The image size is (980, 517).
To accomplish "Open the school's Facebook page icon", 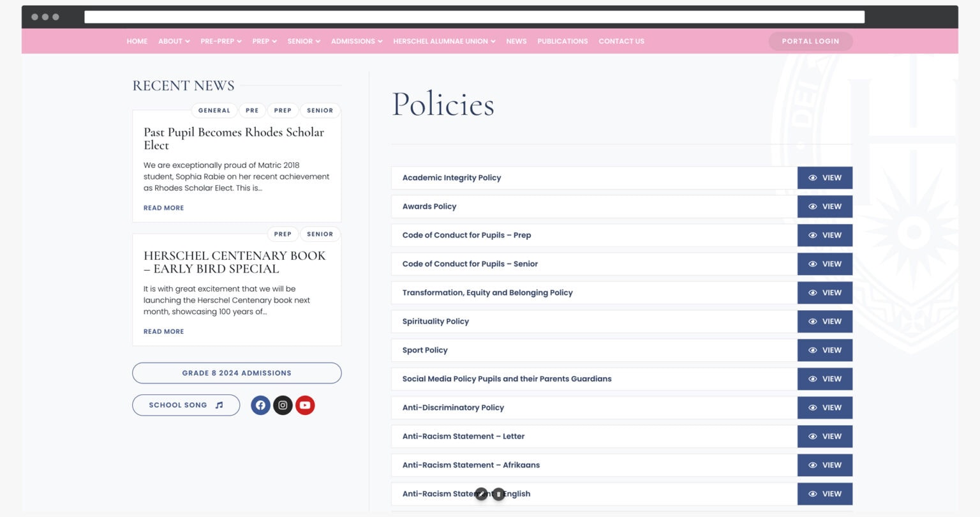I will click(260, 405).
